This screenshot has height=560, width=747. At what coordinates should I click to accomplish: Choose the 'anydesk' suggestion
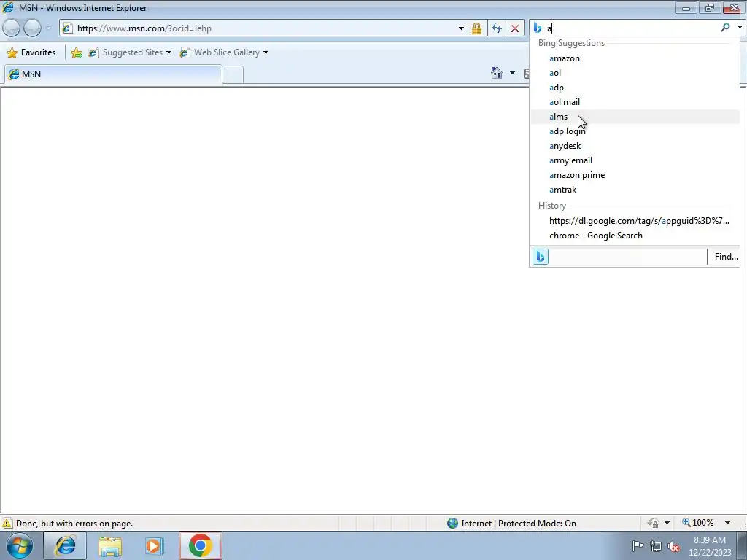point(635,146)
